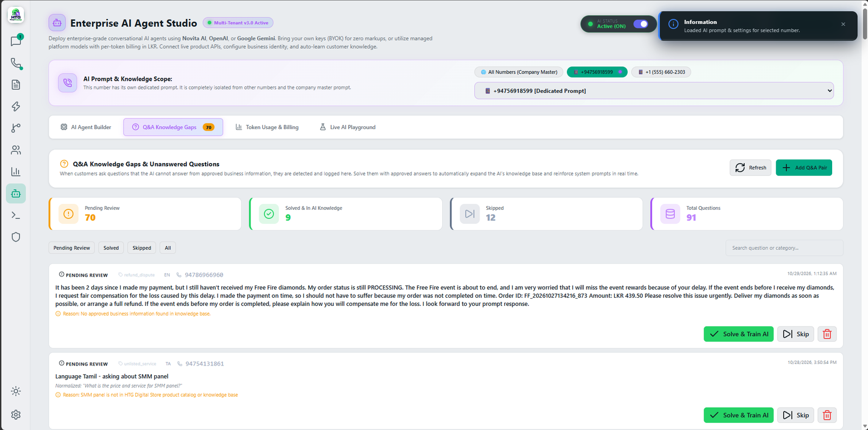Viewport: 868px width, 430px height.
Task: Open the phone calls sidebar icon
Action: (x=16, y=63)
